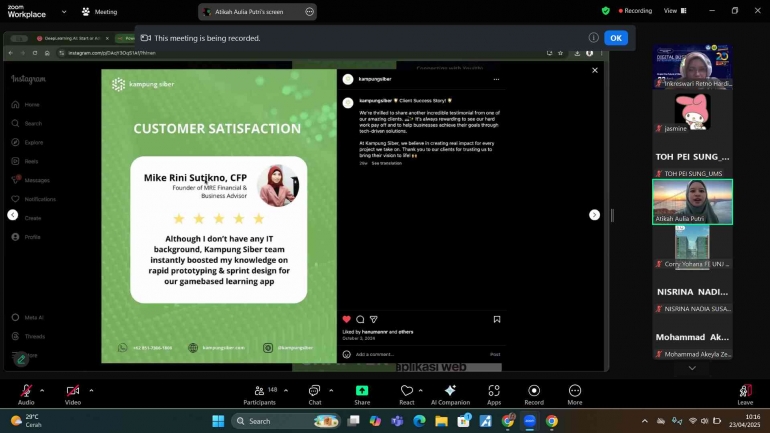Click the browser address bar URL
Screen dimensions: 770x433
[112, 53]
